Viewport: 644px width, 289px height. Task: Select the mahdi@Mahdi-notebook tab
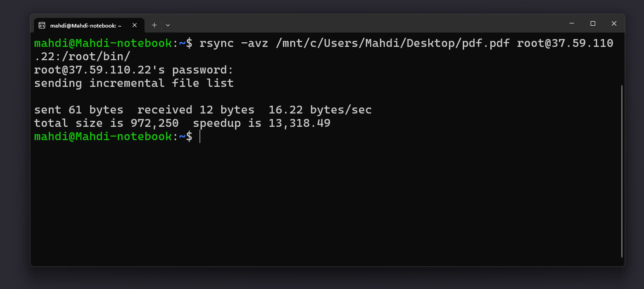[86, 26]
